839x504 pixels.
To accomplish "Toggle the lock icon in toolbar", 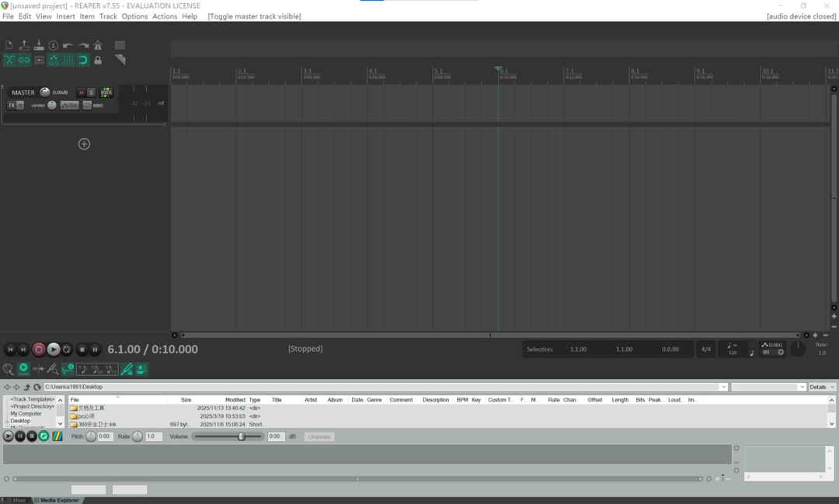I will [98, 61].
